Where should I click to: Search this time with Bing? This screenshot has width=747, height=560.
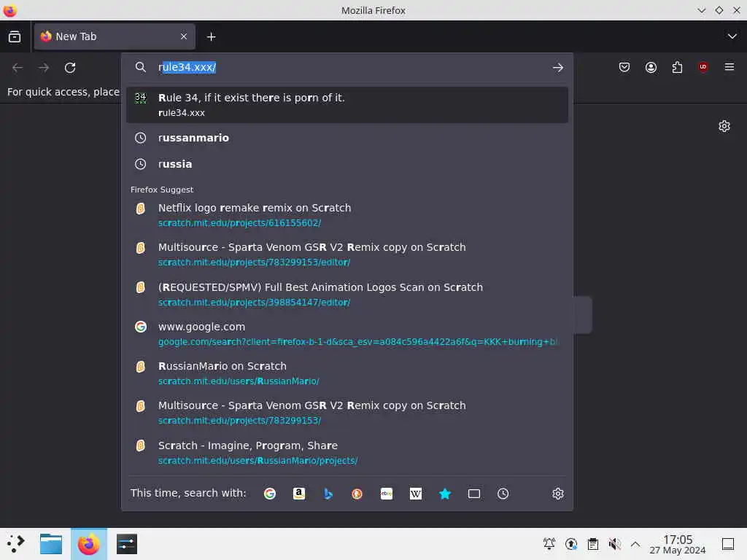pos(328,494)
